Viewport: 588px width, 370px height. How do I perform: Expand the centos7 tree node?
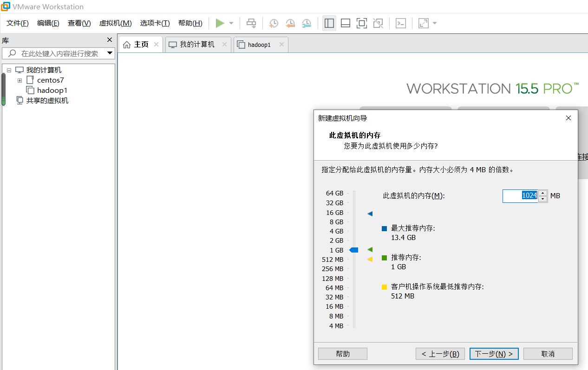tap(20, 80)
